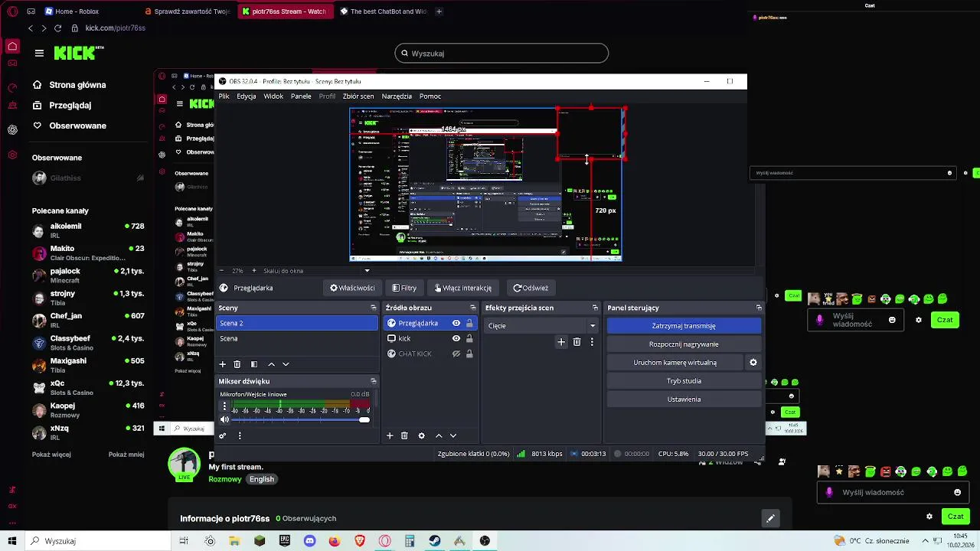Open audio mixer three-dot menu at bottom
The image size is (980, 551).
(240, 435)
